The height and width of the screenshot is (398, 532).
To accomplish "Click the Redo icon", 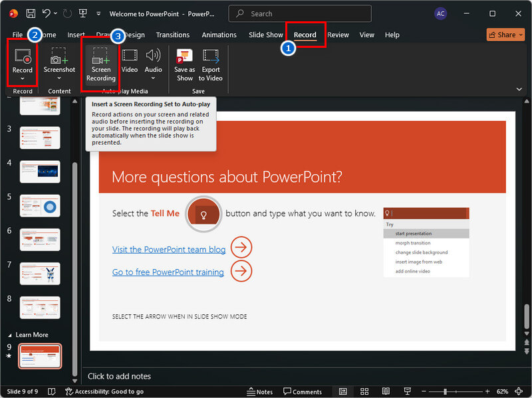I will pyautogui.click(x=68, y=13).
